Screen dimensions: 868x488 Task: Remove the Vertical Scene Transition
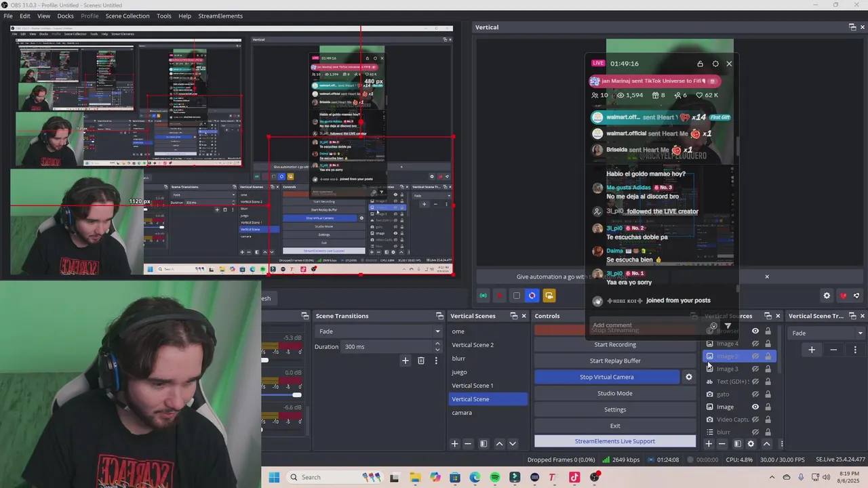click(x=833, y=350)
